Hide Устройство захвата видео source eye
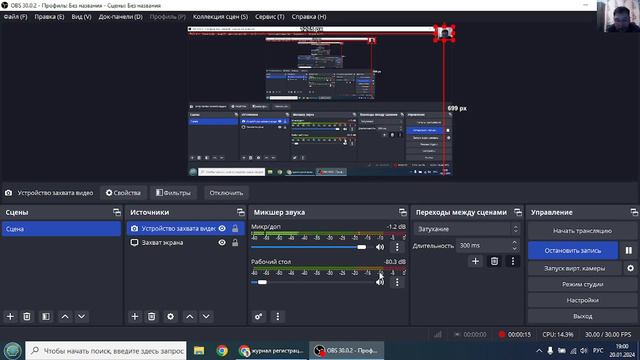 point(222,229)
